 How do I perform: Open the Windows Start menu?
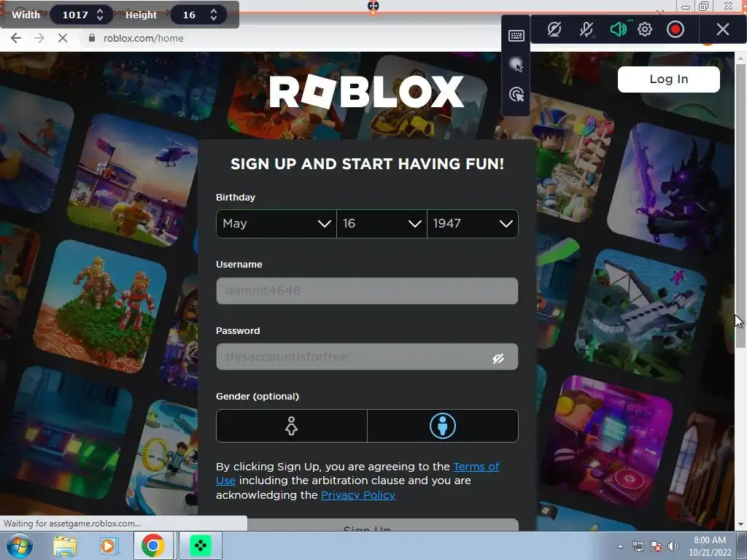tap(20, 545)
